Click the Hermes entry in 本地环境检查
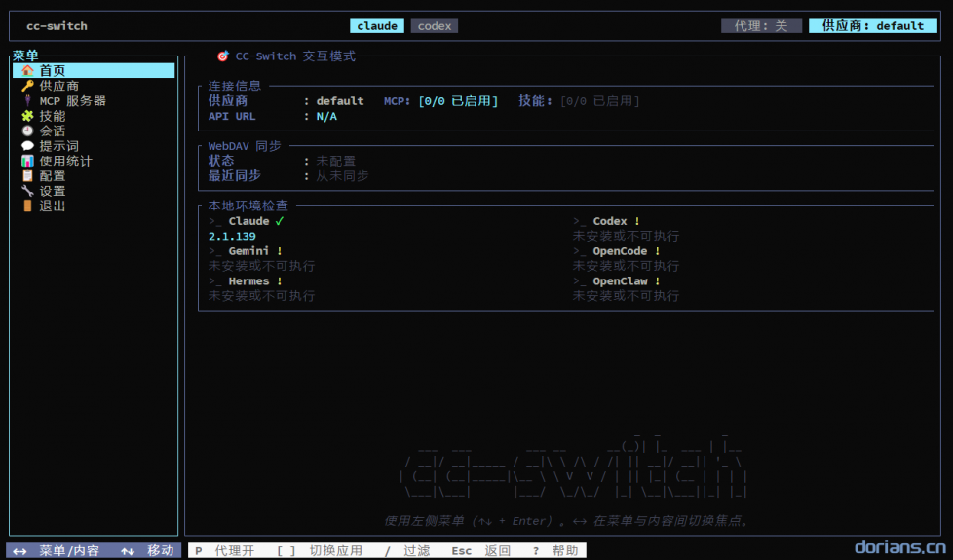Screen dimensions: 953x560 246,281
